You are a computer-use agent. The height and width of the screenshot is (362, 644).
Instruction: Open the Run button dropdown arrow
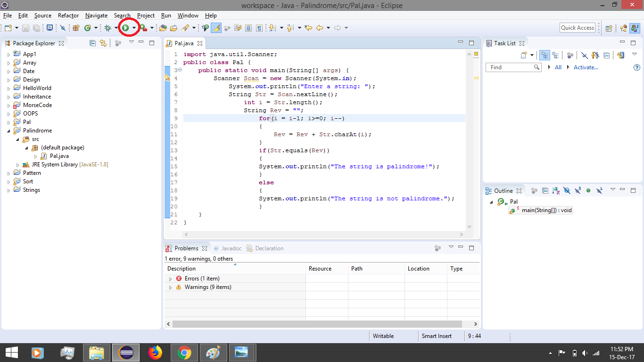point(134,28)
